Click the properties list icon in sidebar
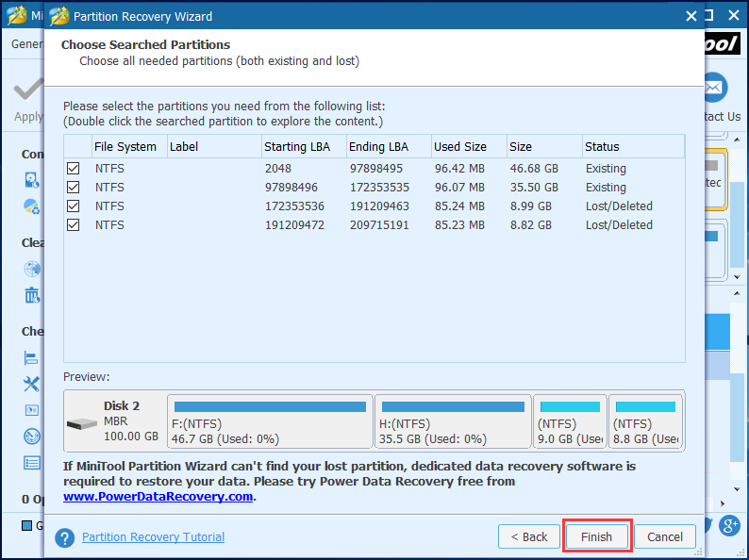 pos(32,463)
